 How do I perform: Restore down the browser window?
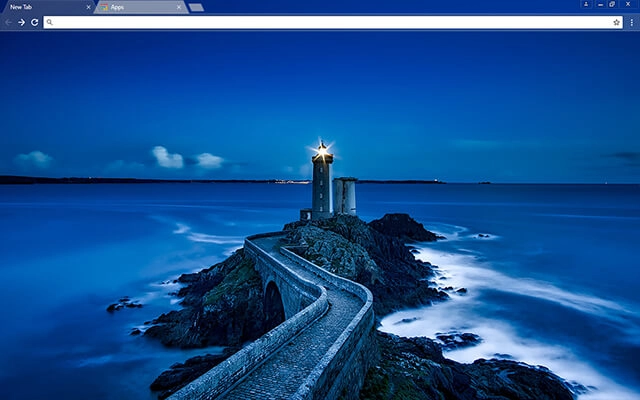click(x=612, y=4)
